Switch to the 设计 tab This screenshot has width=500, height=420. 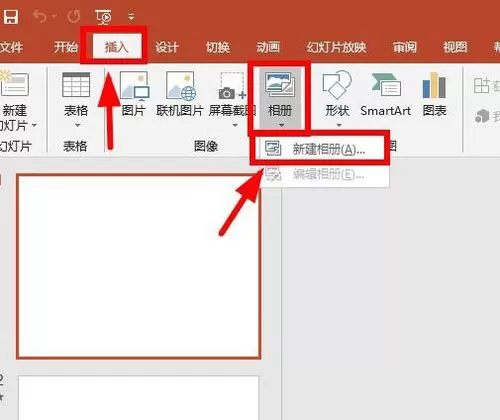click(x=167, y=47)
